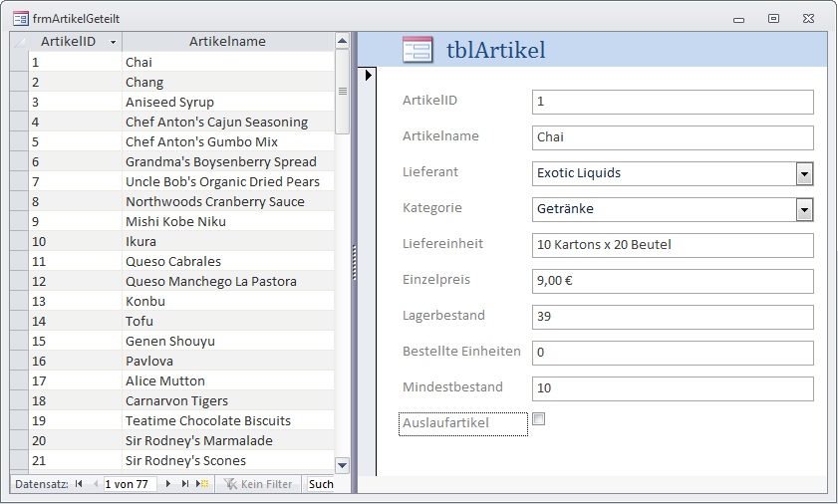
Task: Click the Bestellte Einheiten field
Action: (x=673, y=353)
